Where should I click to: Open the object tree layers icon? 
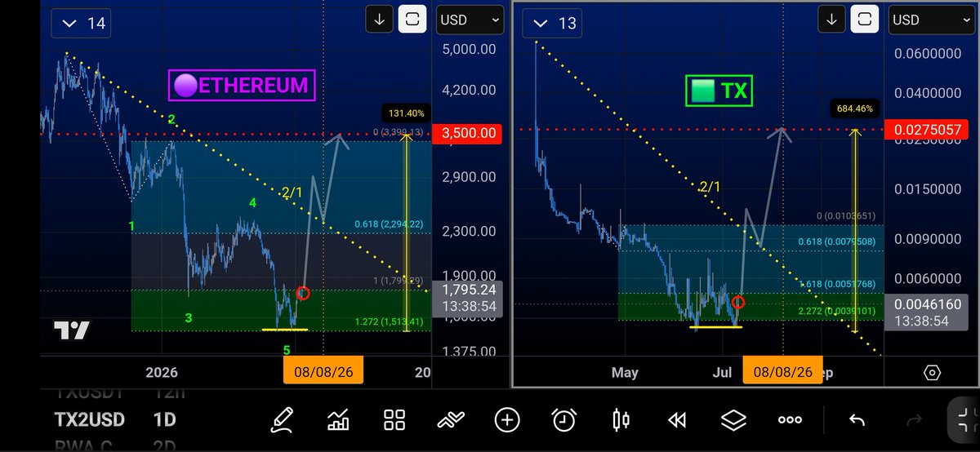[733, 420]
